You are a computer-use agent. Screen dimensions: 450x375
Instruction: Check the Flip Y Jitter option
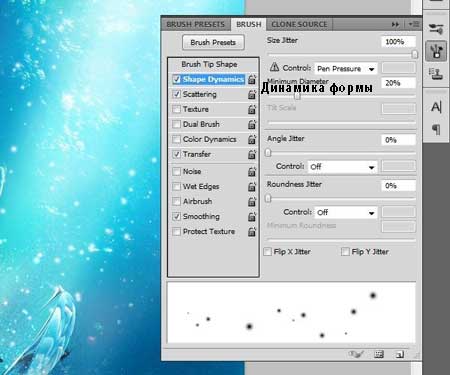tap(345, 252)
